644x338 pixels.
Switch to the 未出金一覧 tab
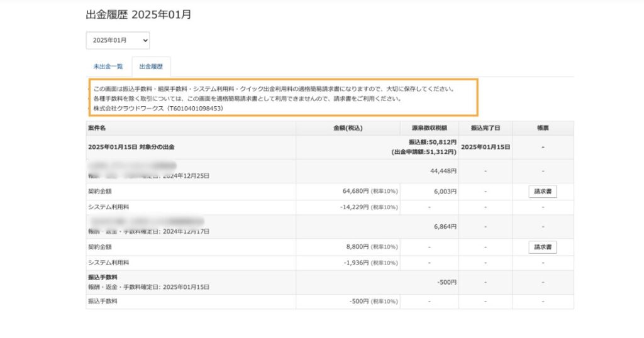(x=108, y=67)
